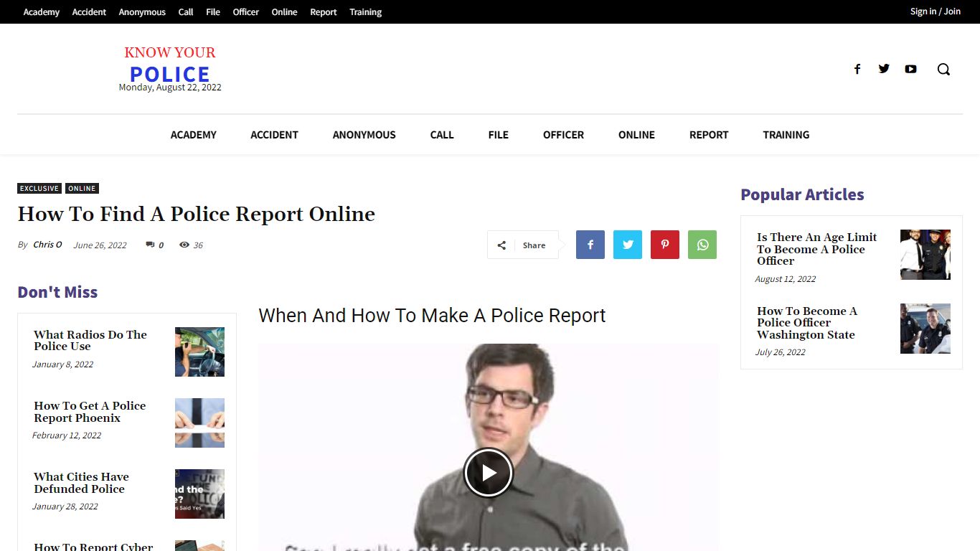Viewport: 980px width, 551px height.
Task: Share article via green WhatsApp button
Action: (702, 245)
